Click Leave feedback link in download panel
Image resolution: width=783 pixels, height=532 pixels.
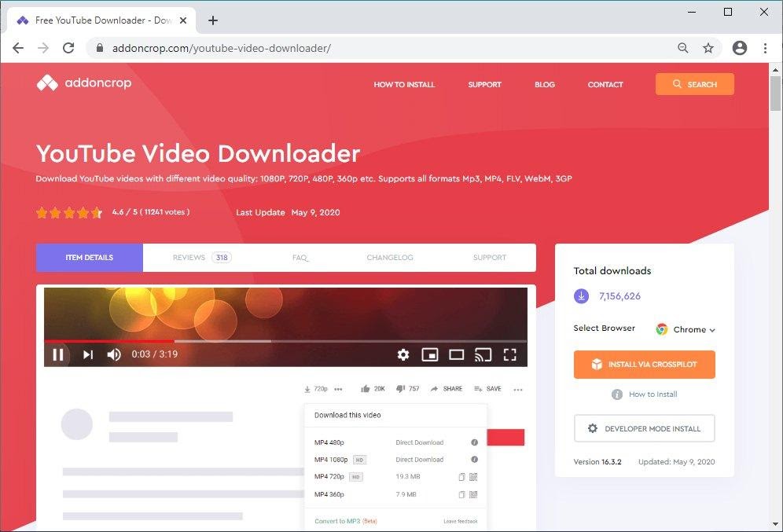[461, 522]
